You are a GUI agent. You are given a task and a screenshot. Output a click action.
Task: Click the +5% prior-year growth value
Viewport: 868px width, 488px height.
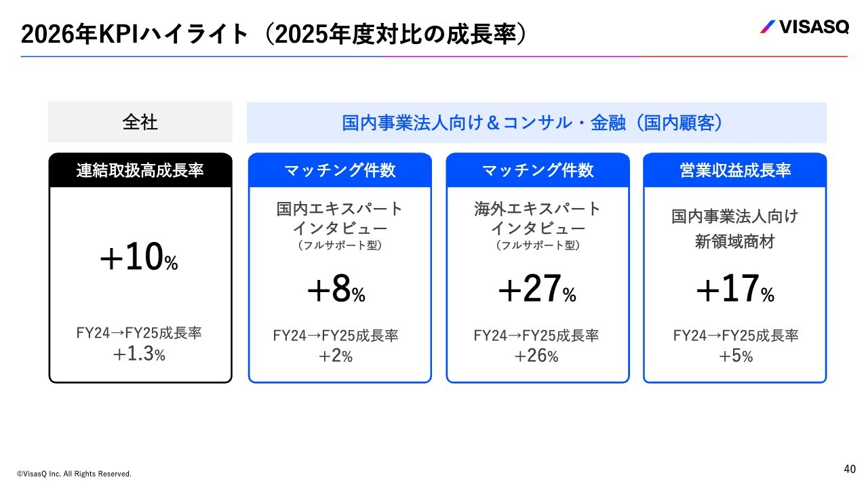[736, 356]
